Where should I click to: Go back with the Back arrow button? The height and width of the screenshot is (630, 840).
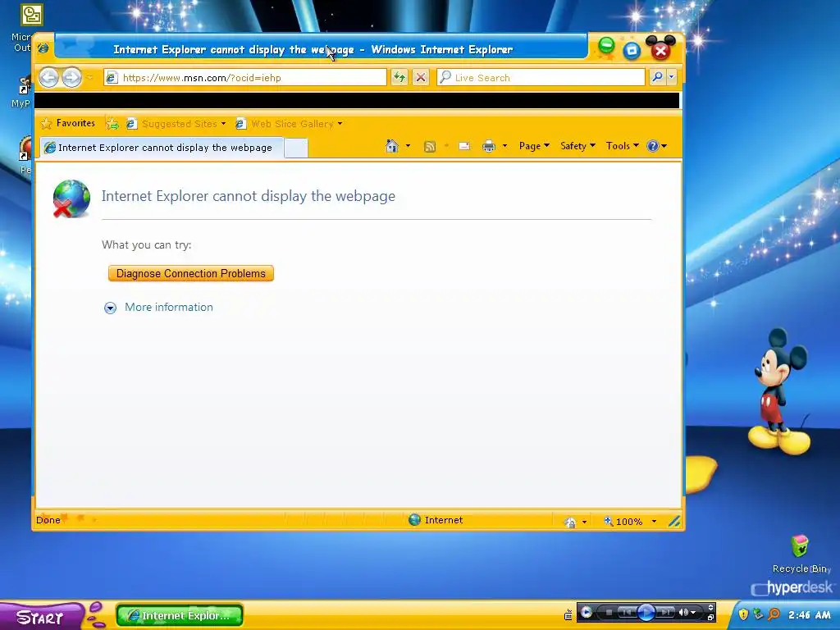[x=48, y=77]
